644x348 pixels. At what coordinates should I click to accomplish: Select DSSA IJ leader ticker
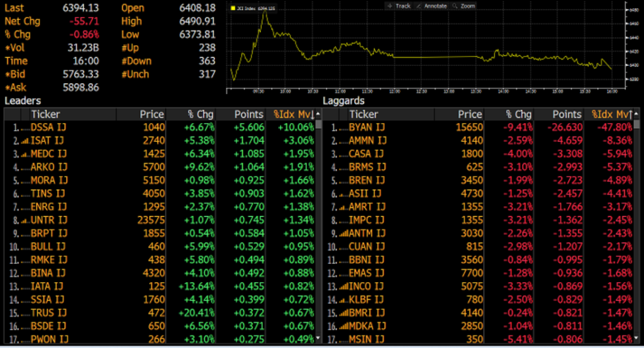point(48,128)
